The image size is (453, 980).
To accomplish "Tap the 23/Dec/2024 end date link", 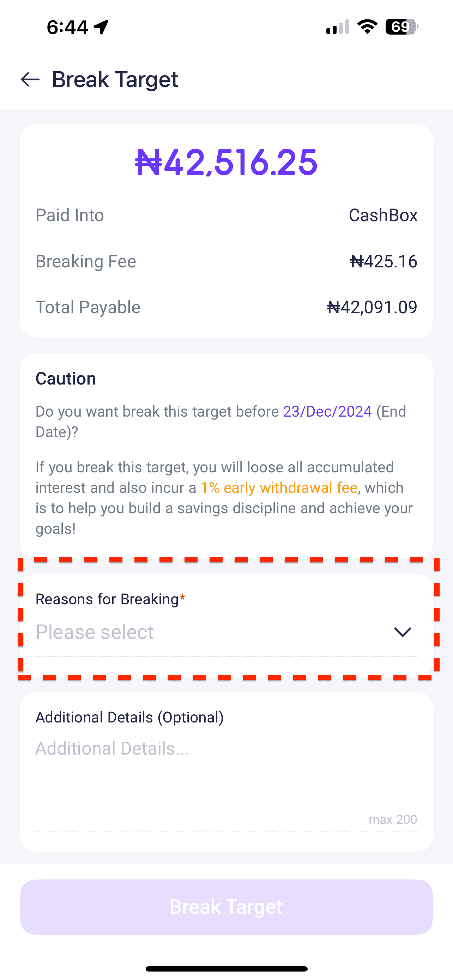I will [327, 412].
